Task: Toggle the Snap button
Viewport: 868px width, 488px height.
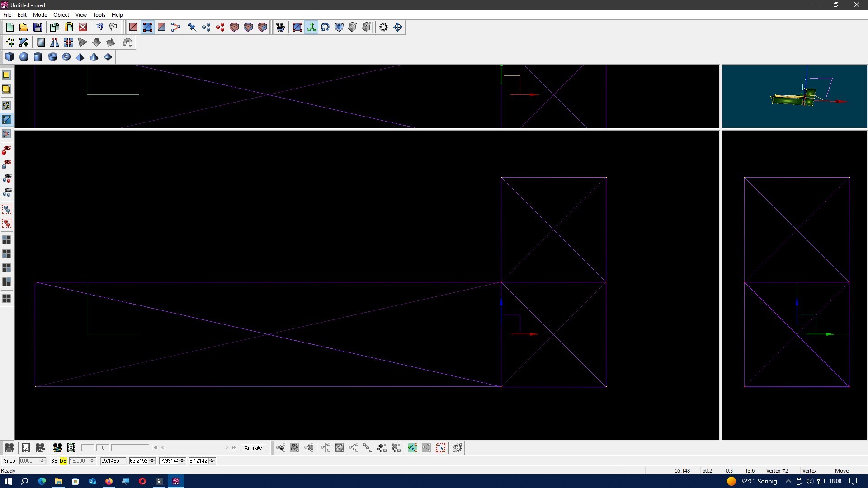Action: tap(9, 461)
